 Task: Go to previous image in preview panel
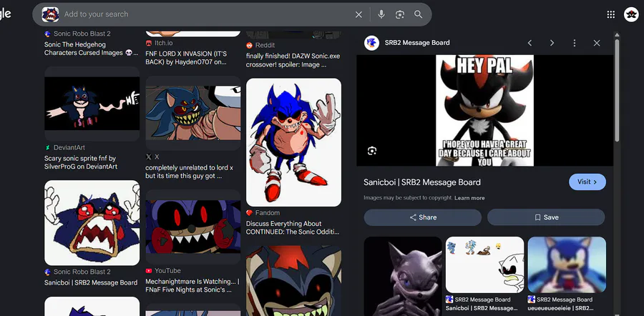[530, 43]
